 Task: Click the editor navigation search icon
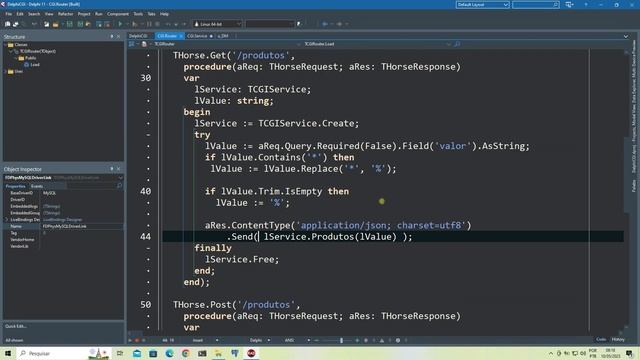tap(457, 44)
